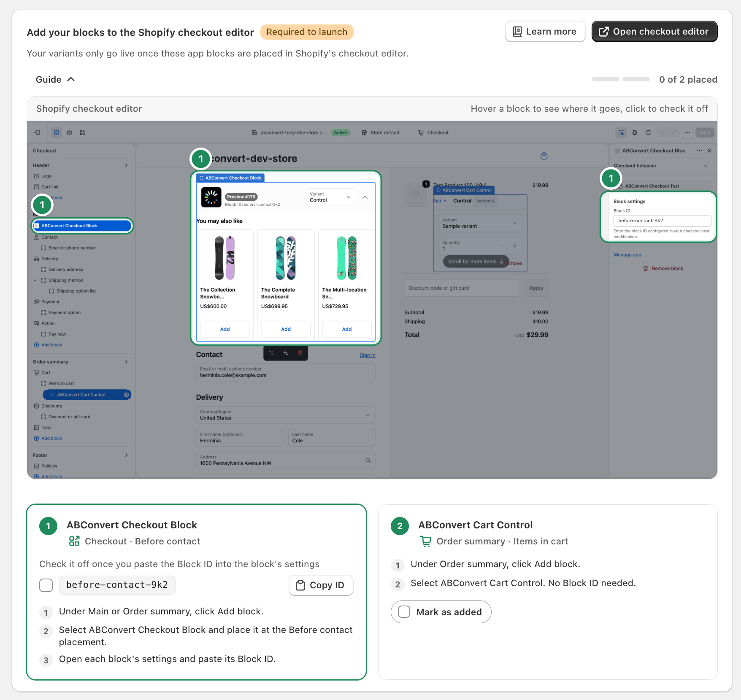
Task: Open the Sample variant dropdown
Action: 480,223
